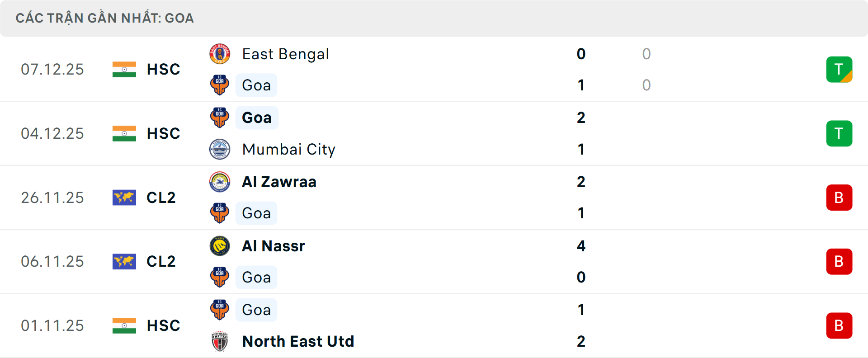Open North East Utd team link

click(298, 341)
